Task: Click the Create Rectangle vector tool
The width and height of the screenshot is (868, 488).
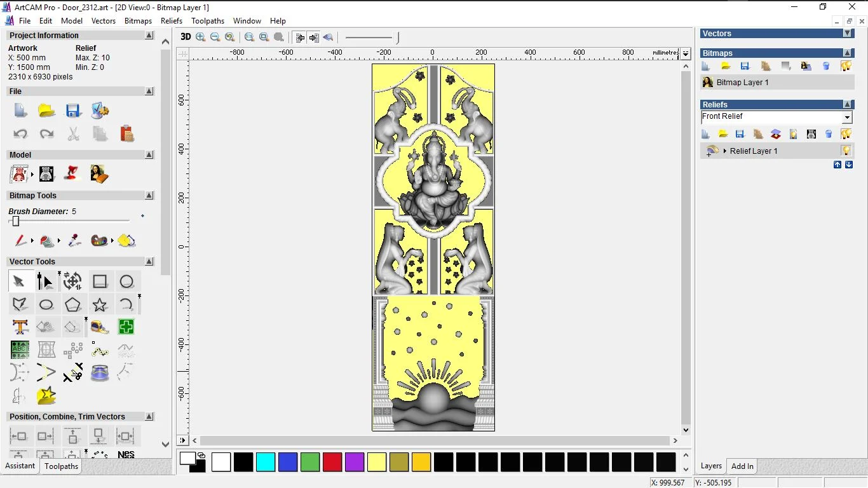Action: click(x=100, y=281)
